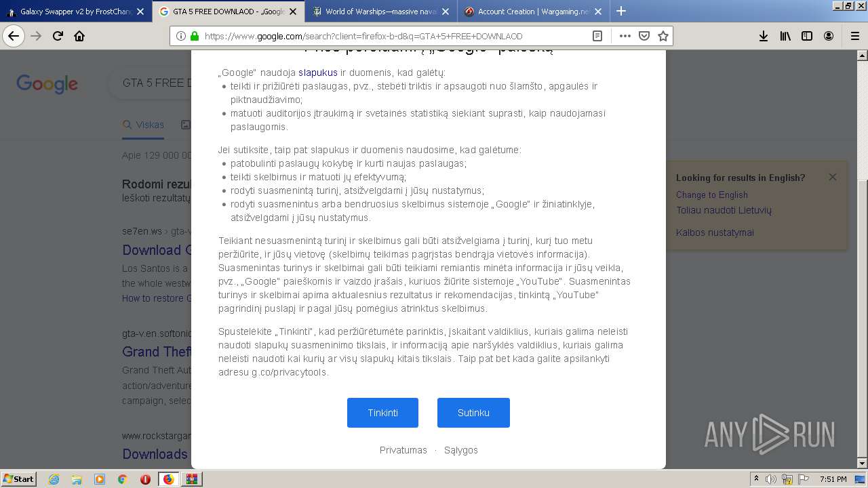Show site information for google.com
The height and width of the screenshot is (488, 868).
[x=181, y=36]
